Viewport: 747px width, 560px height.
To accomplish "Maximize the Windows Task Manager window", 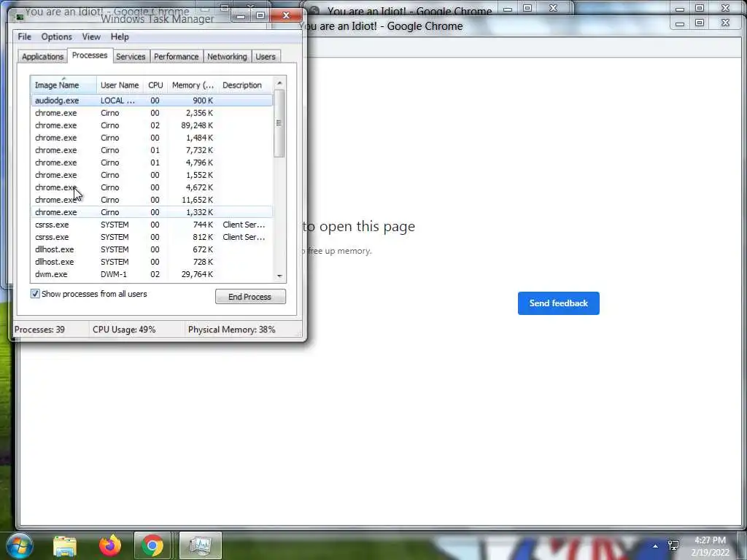I will (260, 16).
